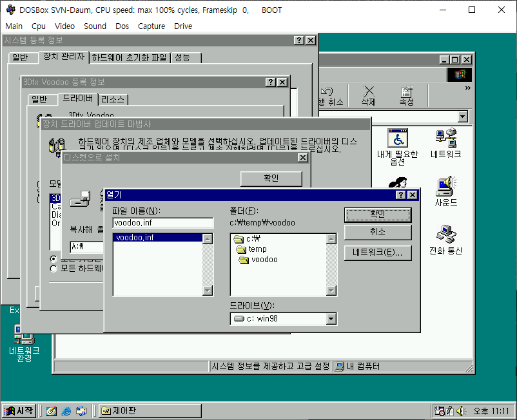Click help button in 시스템 등록 정보 window

[x=298, y=40]
